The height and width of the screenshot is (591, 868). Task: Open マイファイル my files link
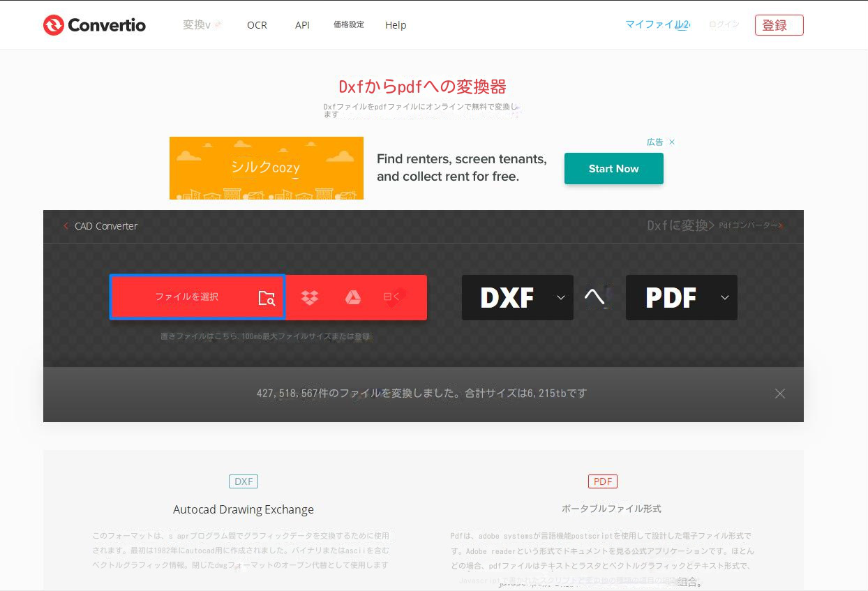point(657,24)
